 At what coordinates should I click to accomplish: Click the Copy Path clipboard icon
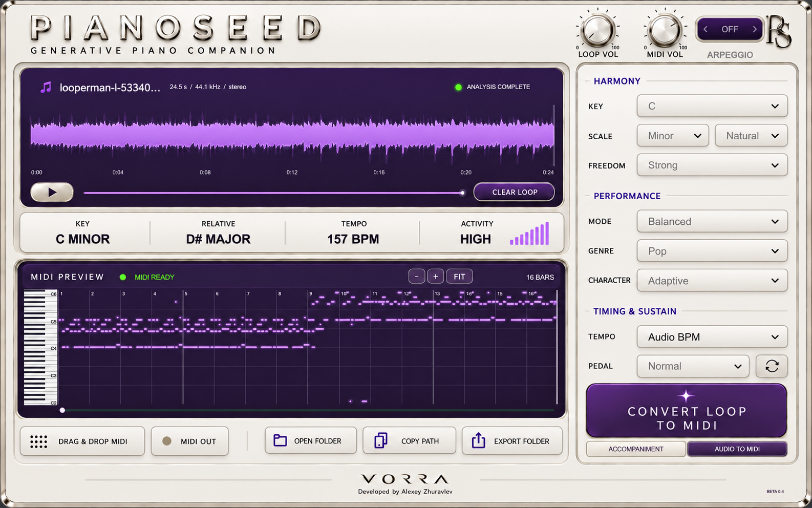[381, 440]
